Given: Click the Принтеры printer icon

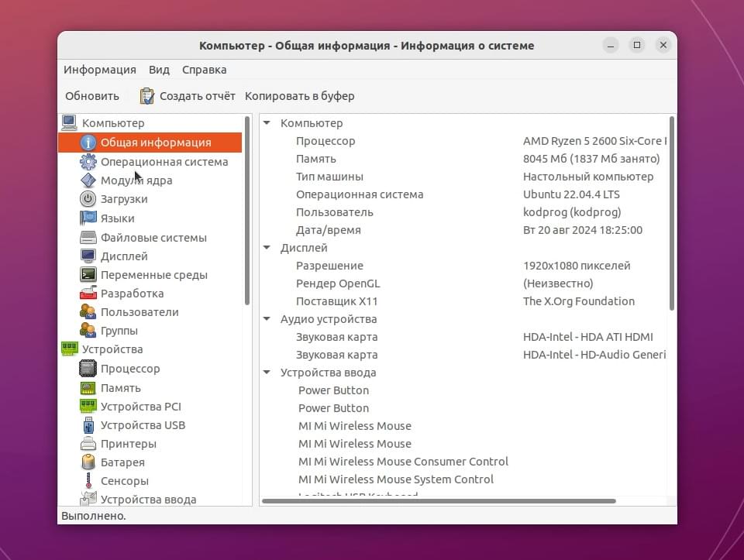Looking at the screenshot, I should pyautogui.click(x=88, y=444).
